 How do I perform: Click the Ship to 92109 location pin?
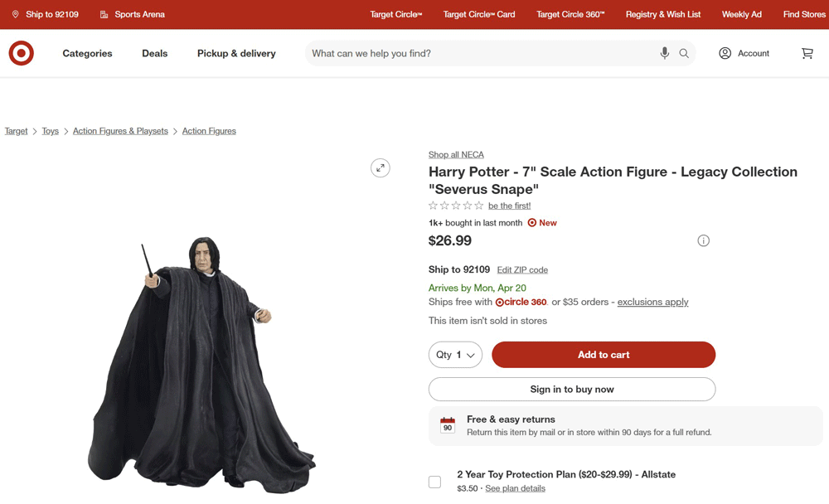coord(14,14)
